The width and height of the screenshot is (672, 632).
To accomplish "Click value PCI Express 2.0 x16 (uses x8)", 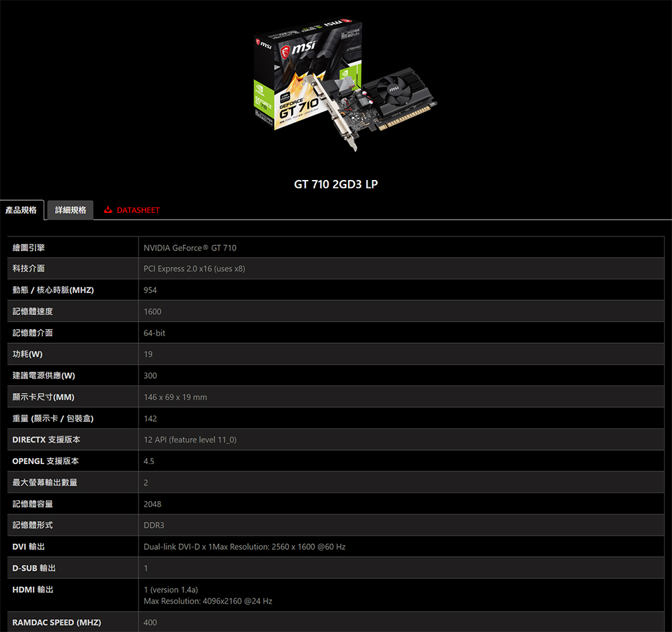I will coord(194,269).
